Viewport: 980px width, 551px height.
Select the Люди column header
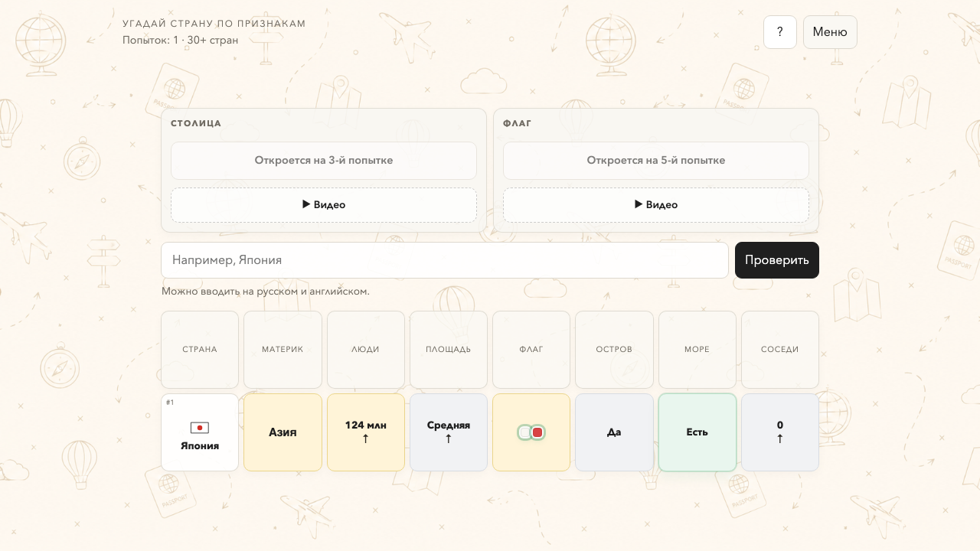pos(366,350)
